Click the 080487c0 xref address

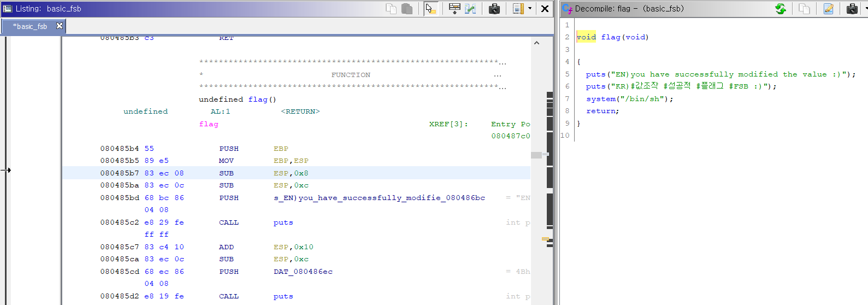point(510,136)
